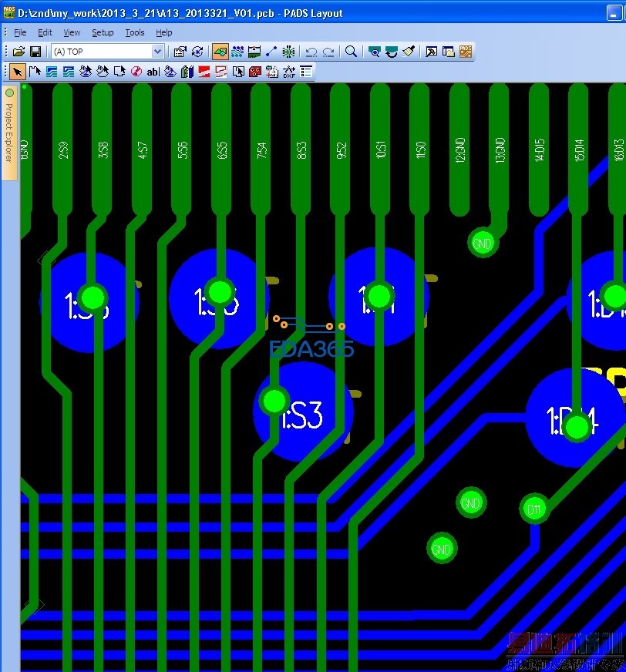Viewport: 626px width, 672px height.
Task: Click the Import DXF icon
Action: (x=289, y=72)
